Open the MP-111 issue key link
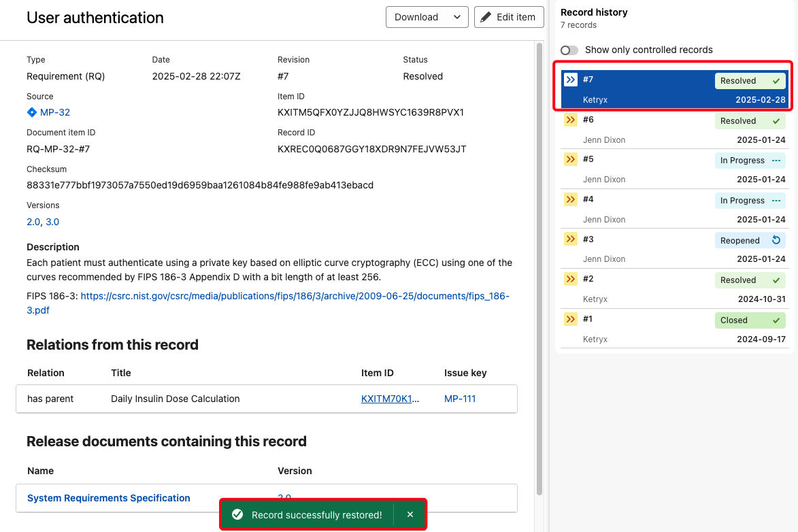798x532 pixels. (x=460, y=399)
